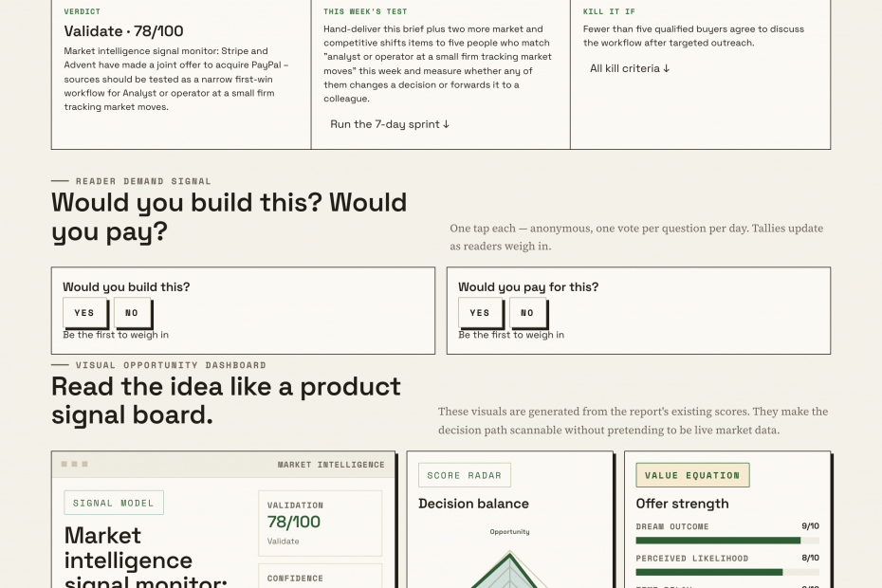Vote NO on "Would you pay for this?"
Screen dimensions: 882x588
tap(527, 313)
